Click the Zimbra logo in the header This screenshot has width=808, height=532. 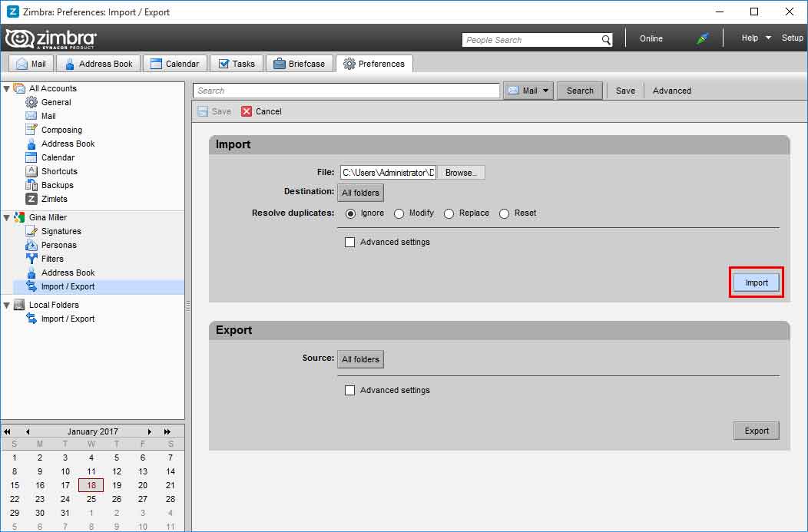(51, 38)
